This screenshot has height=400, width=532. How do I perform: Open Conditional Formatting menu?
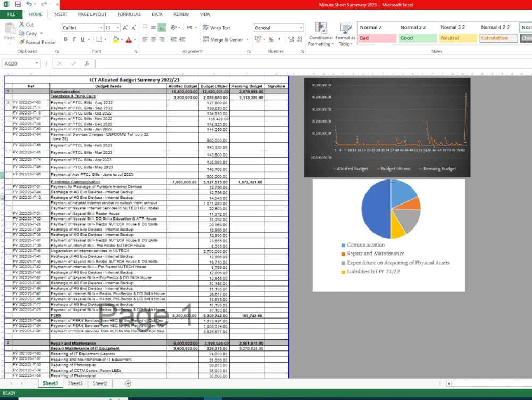[x=321, y=34]
